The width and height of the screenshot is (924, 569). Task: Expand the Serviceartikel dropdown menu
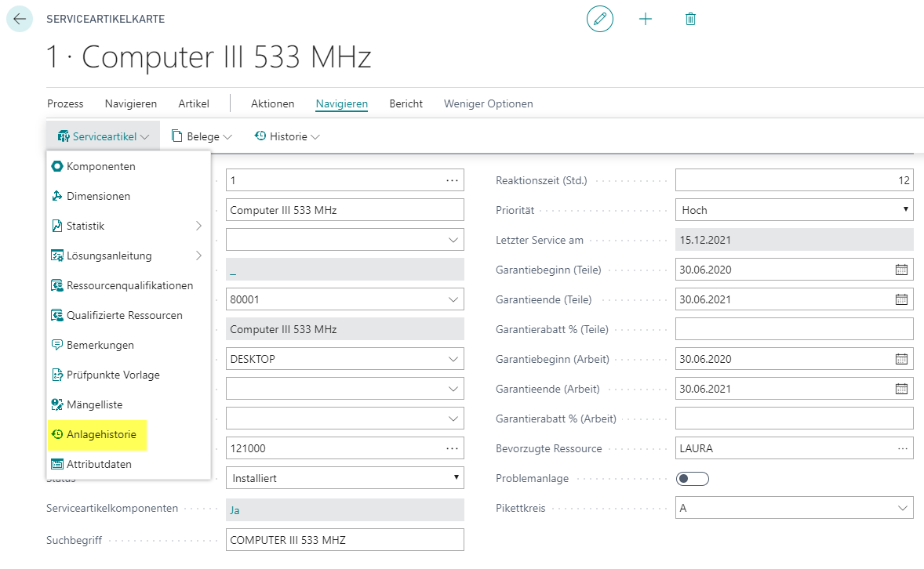tap(103, 136)
